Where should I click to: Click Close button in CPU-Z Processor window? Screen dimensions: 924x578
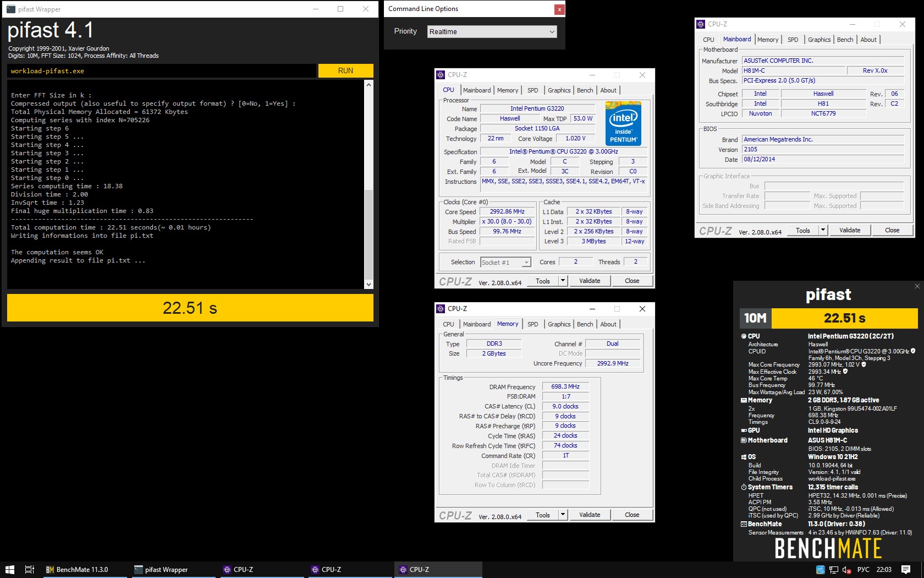pos(632,281)
